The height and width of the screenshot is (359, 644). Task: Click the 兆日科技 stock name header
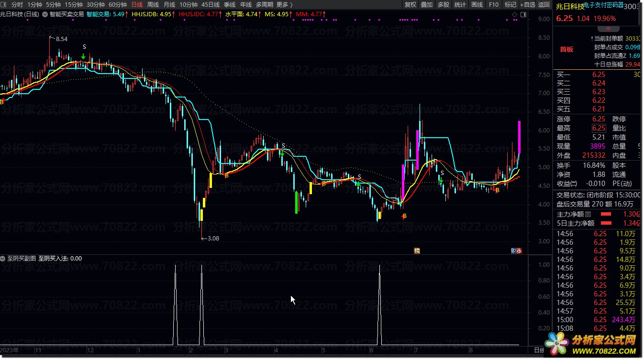[x=570, y=7]
